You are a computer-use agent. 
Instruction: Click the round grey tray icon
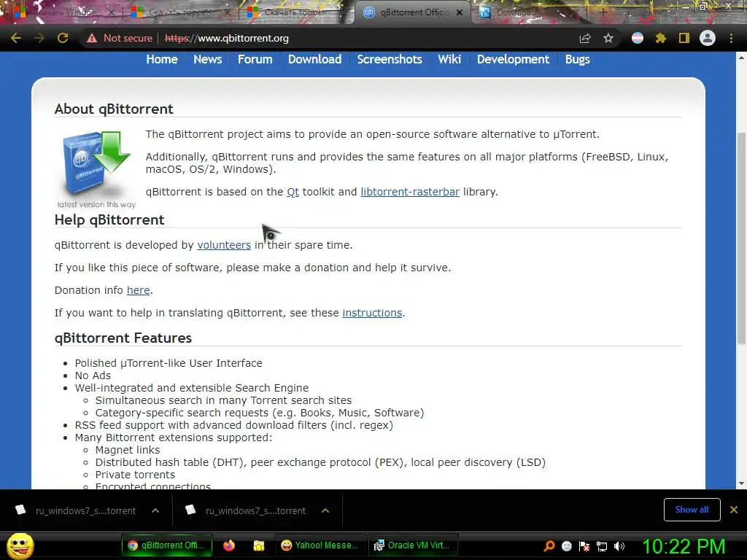[x=566, y=545]
